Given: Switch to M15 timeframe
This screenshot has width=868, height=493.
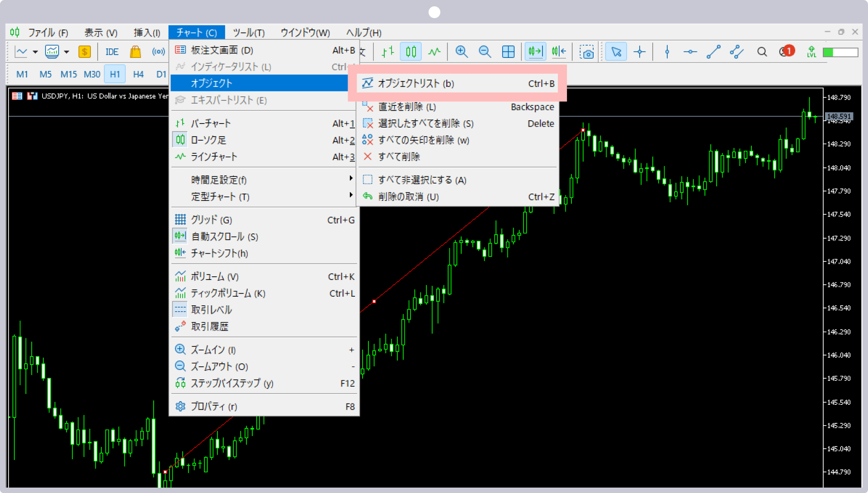Looking at the screenshot, I should click(69, 74).
